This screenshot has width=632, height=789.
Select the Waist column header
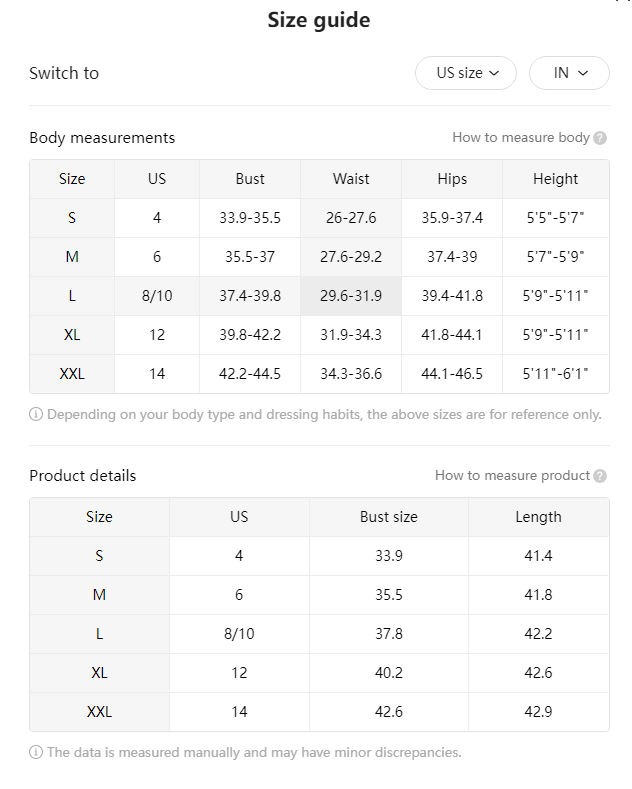(351, 179)
